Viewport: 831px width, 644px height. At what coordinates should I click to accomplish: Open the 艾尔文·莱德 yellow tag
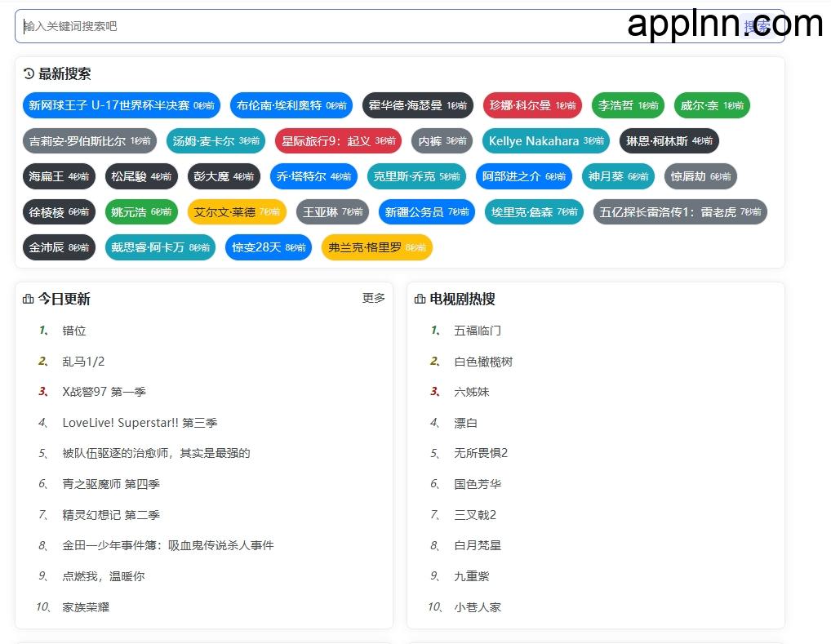click(236, 212)
